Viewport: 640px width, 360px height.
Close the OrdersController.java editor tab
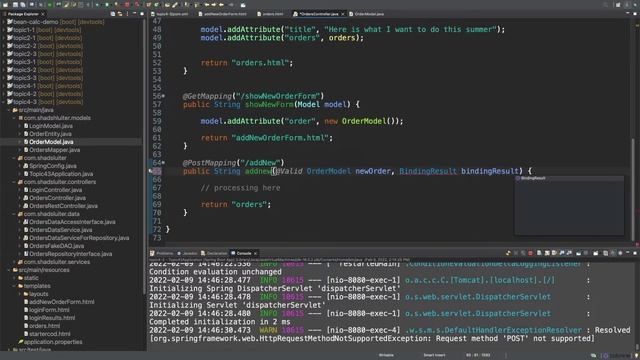[x=342, y=14]
